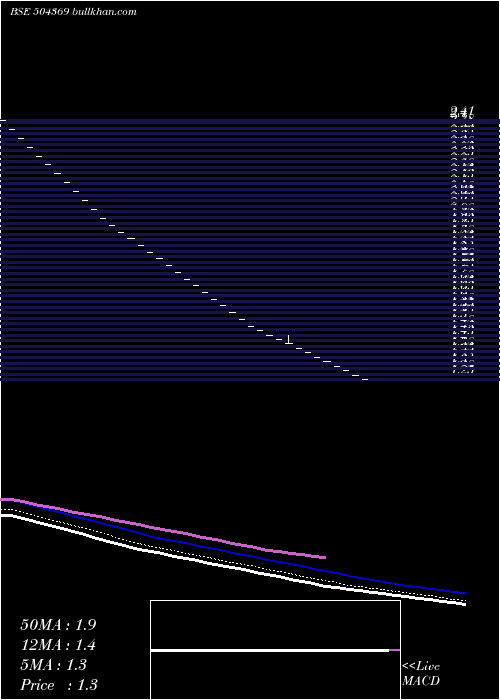The image size is (500, 700).
Task: Click the candle with the upward wick
Action: pos(289,340)
